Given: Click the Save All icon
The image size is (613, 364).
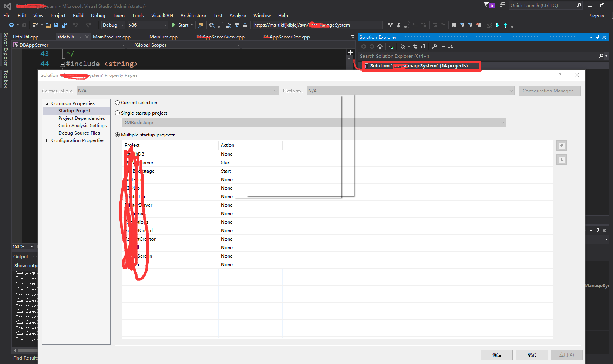Looking at the screenshot, I should point(64,25).
